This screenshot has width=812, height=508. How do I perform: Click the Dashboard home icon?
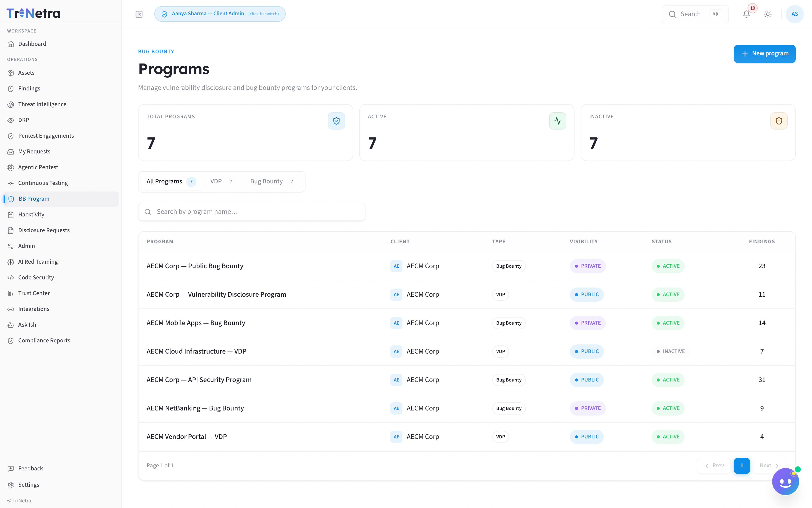pyautogui.click(x=11, y=44)
